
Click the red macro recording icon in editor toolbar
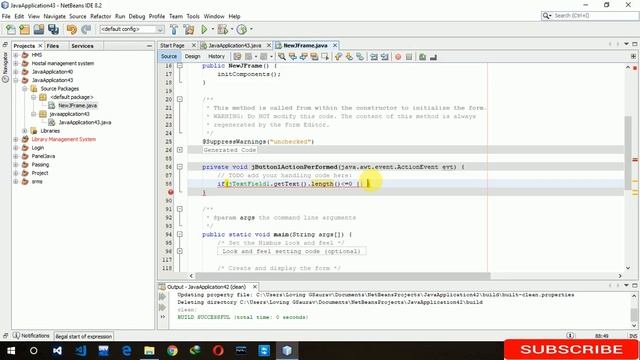[398, 57]
